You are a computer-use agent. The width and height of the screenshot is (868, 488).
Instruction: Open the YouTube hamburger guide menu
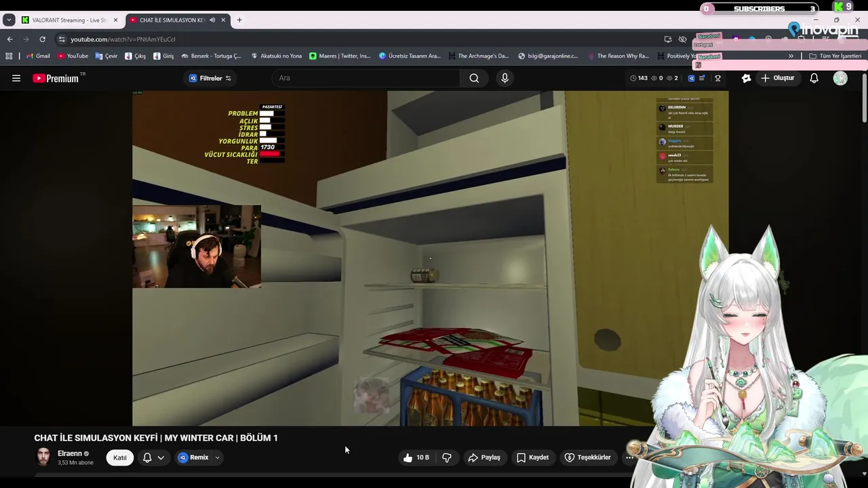pos(16,78)
